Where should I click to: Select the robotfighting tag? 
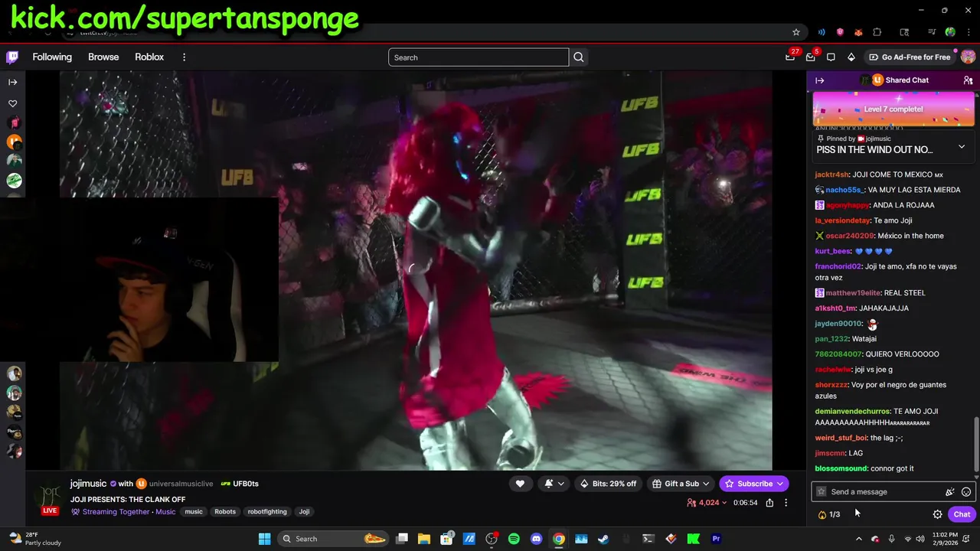coord(267,512)
